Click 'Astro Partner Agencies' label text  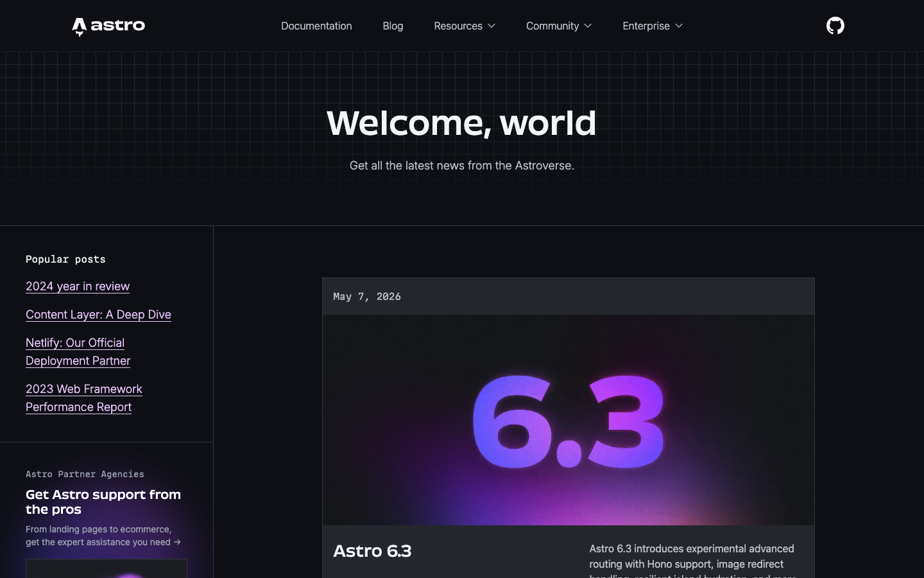point(85,474)
